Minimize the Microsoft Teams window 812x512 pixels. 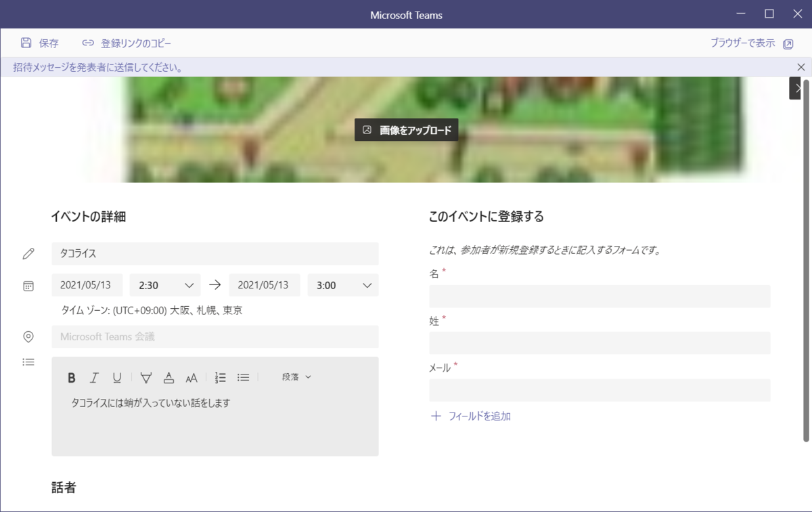click(742, 14)
